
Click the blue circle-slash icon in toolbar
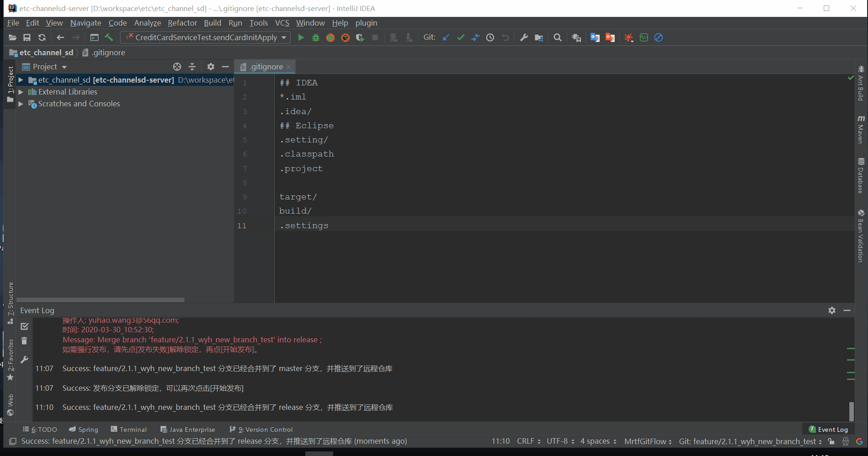(659, 38)
